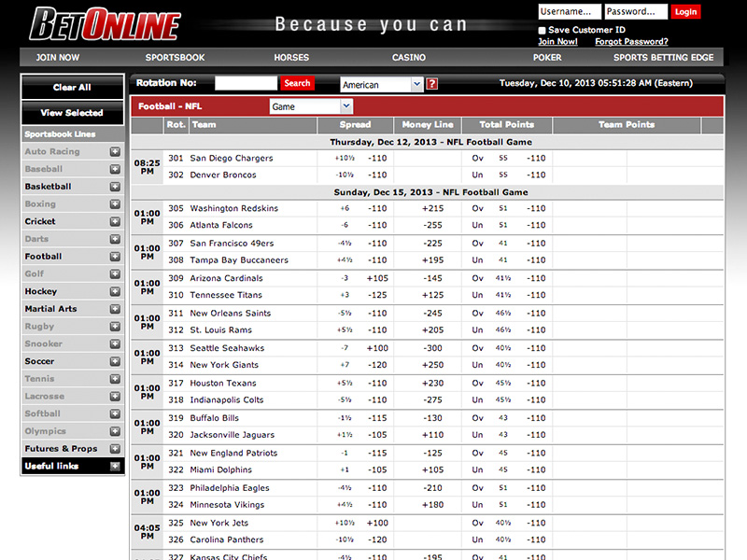This screenshot has height=560, width=747.
Task: Expand Tennis plus icon
Action: point(115,379)
